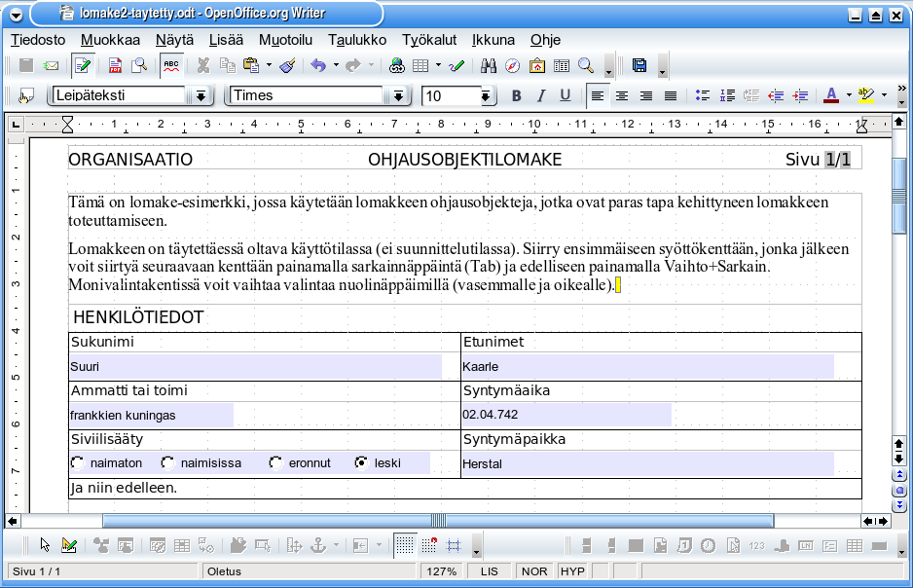Toggle ABC automatic spellcheck
The height and width of the screenshot is (588, 913).
point(171,66)
